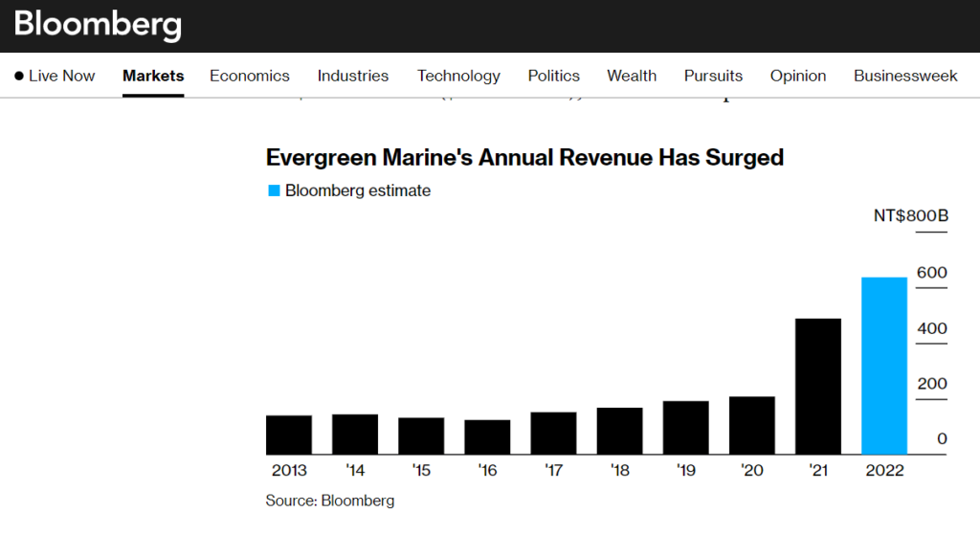
Task: Click the '15 year label
Action: point(421,470)
